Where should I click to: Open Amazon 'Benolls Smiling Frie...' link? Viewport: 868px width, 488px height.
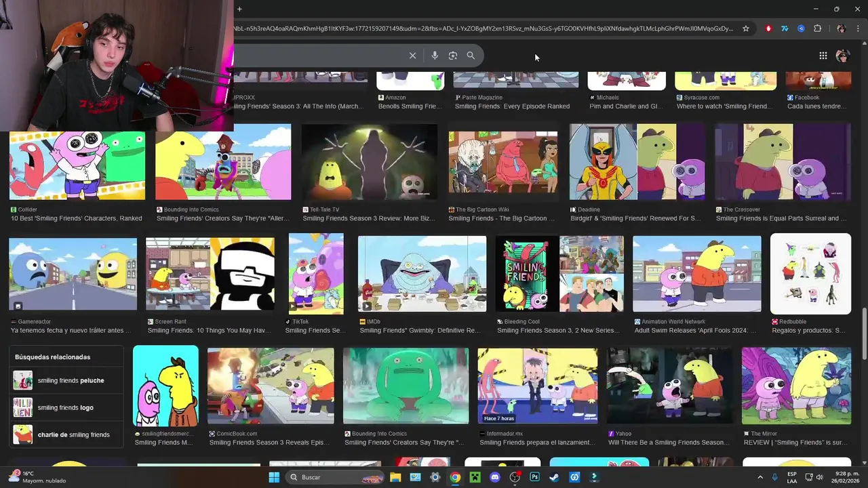(410, 106)
